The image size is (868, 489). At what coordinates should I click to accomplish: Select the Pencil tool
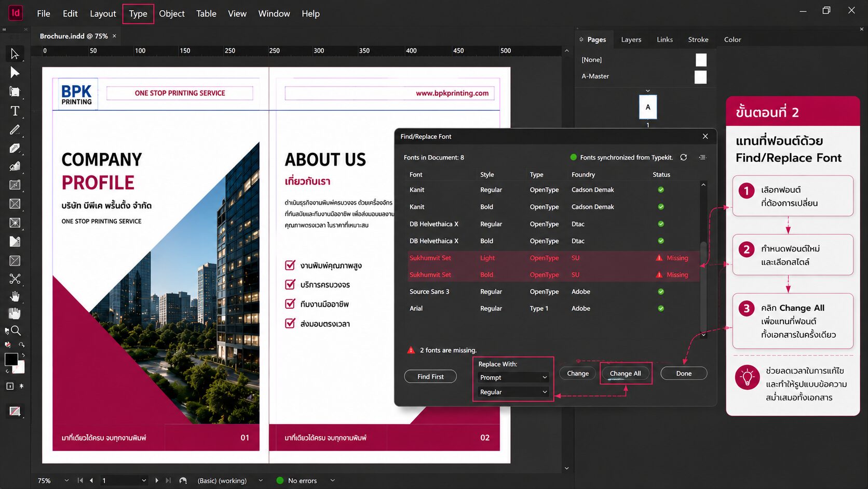pyautogui.click(x=15, y=166)
